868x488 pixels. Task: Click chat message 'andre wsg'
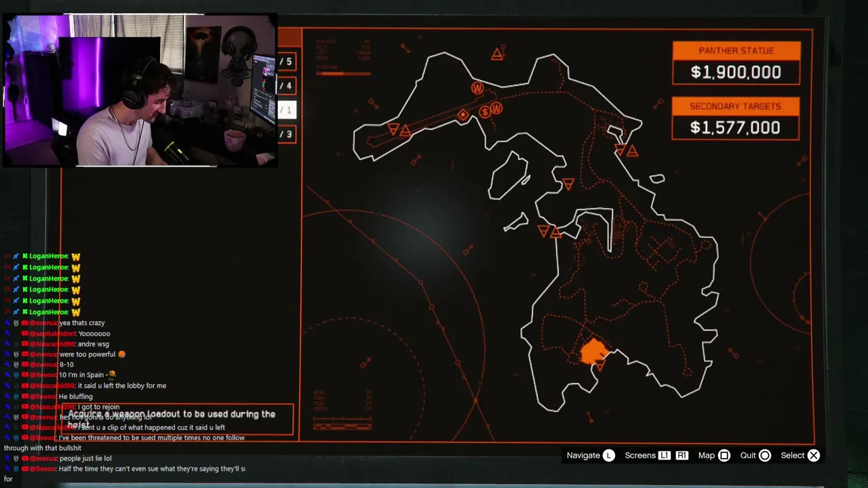(93, 344)
